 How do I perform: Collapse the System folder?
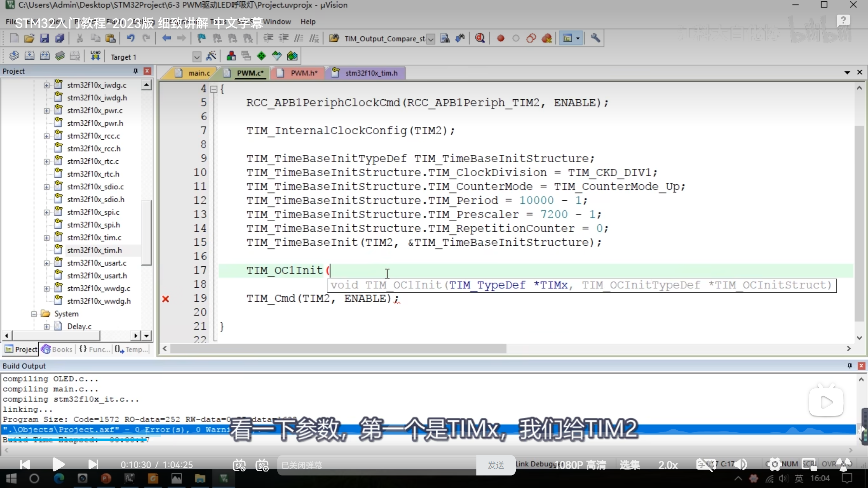pos(34,314)
